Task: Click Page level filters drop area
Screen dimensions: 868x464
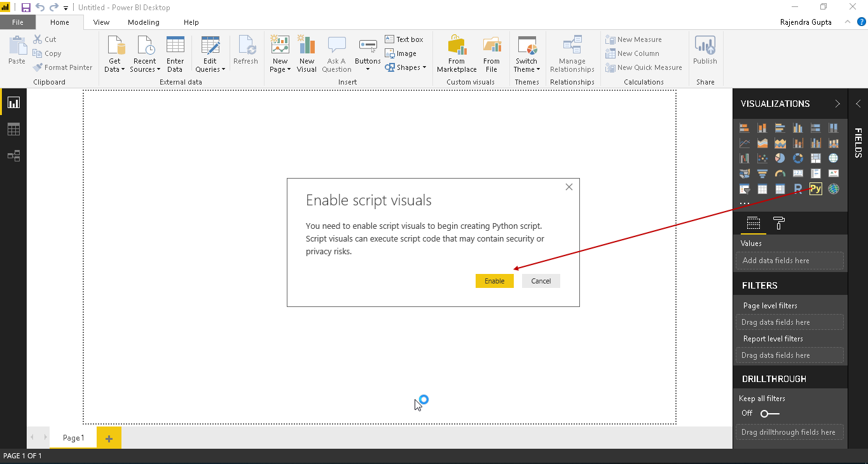Action: point(790,322)
